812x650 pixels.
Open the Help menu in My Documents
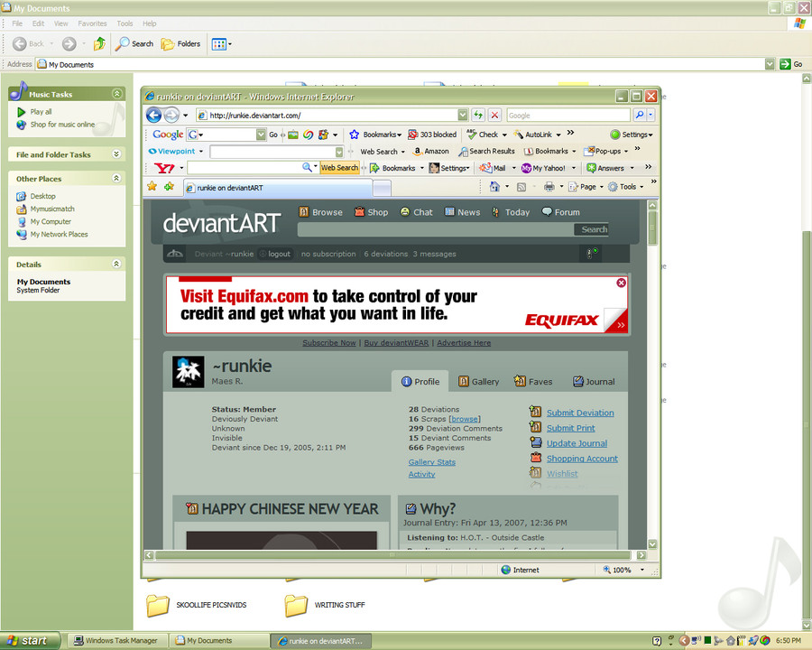pyautogui.click(x=150, y=23)
